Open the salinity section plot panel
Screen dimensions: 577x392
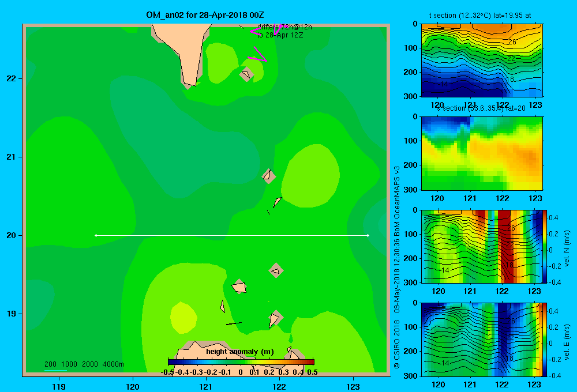482,153
